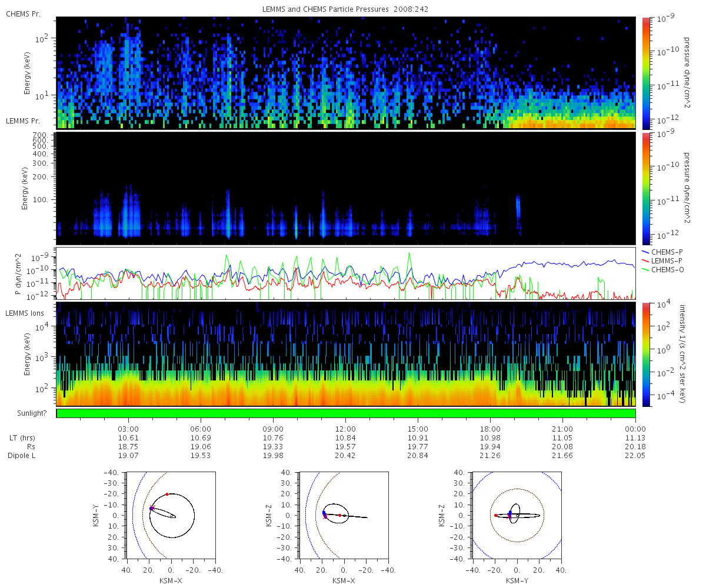
Task: Click the CHEMS Pr. panel label
Action: tap(20, 14)
